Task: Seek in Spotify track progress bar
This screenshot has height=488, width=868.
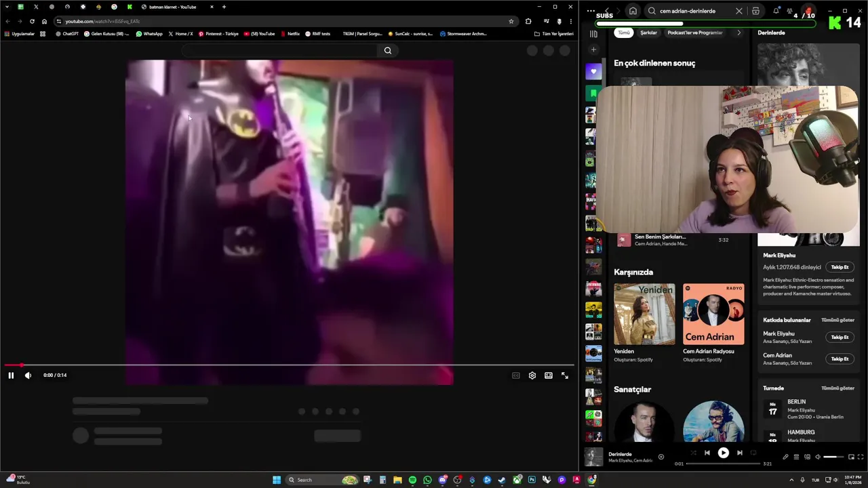Action: coord(723,464)
